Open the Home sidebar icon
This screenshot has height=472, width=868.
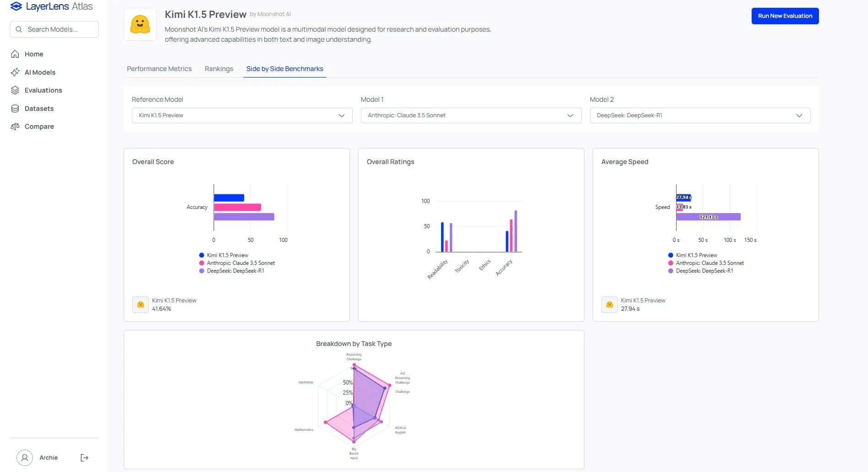tap(15, 54)
